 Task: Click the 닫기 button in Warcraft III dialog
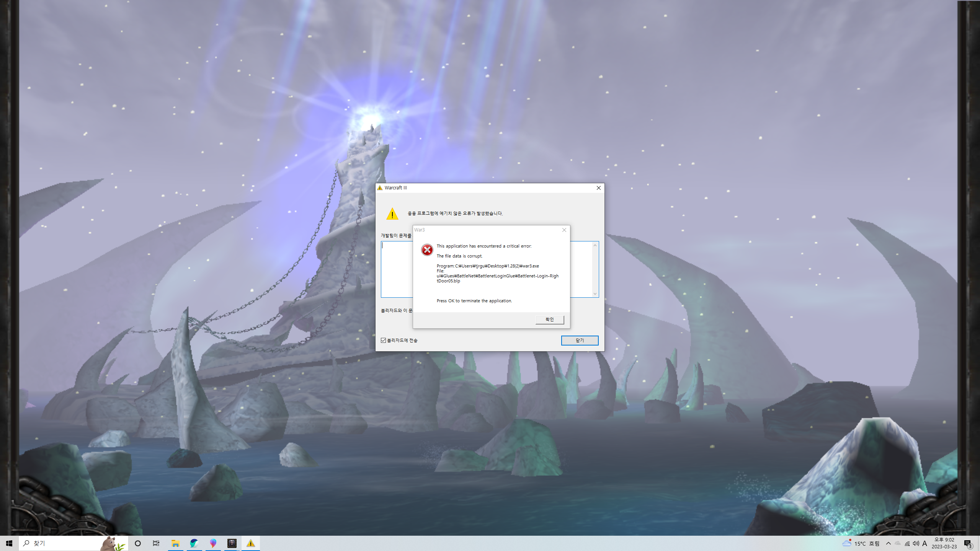580,340
